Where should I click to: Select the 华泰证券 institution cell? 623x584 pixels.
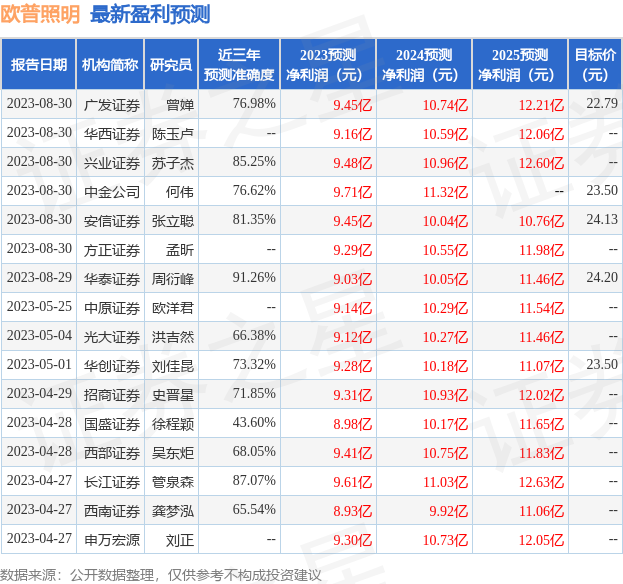click(x=112, y=279)
